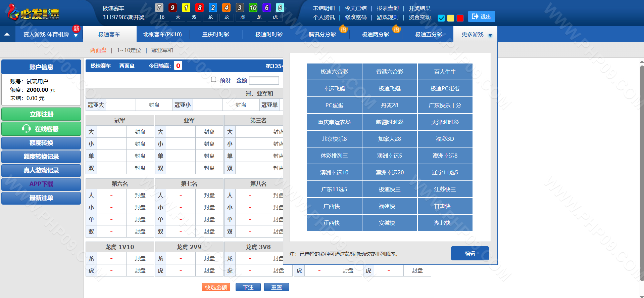This screenshot has height=298, width=644.
Task: Click the red 新 badge icon
Action: coord(76,29)
